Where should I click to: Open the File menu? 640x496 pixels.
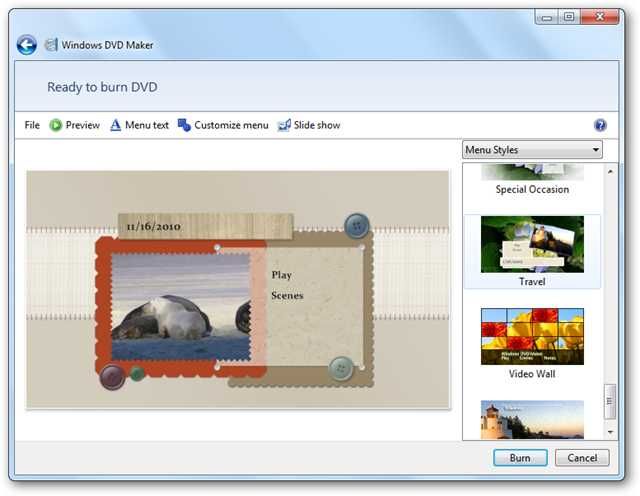[x=32, y=125]
